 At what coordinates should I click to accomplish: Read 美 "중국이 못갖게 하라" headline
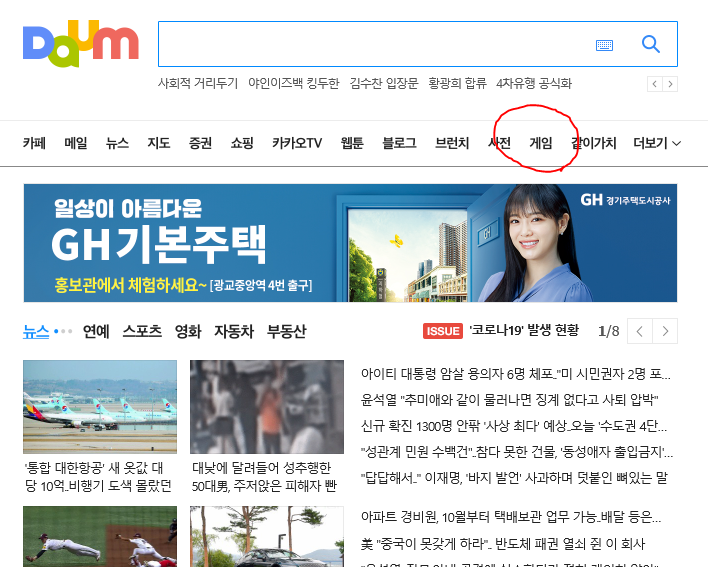pos(503,544)
